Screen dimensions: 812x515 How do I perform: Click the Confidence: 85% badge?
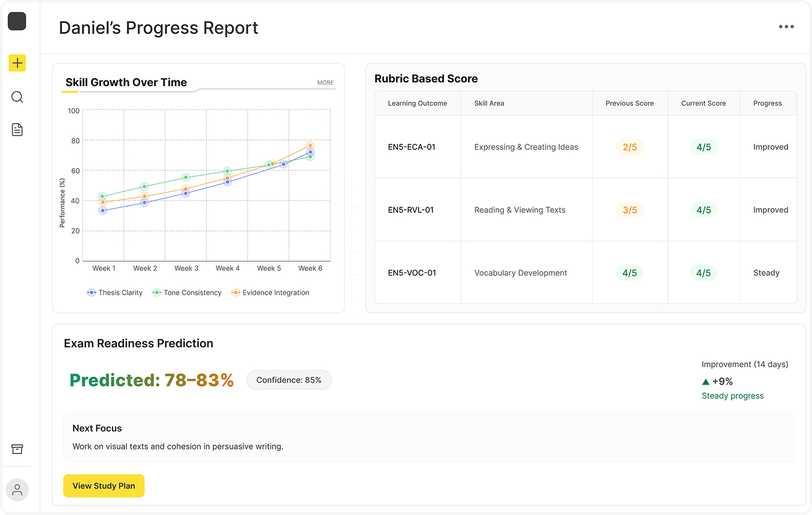point(288,380)
